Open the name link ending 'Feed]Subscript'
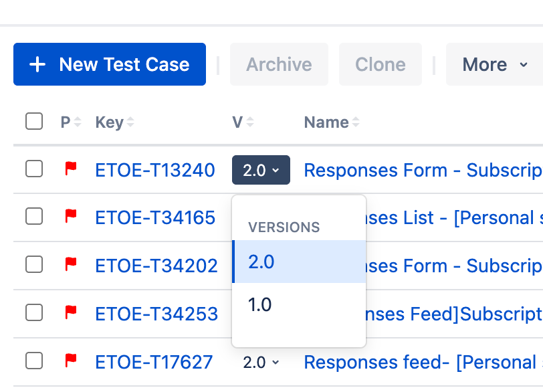 tap(455, 314)
